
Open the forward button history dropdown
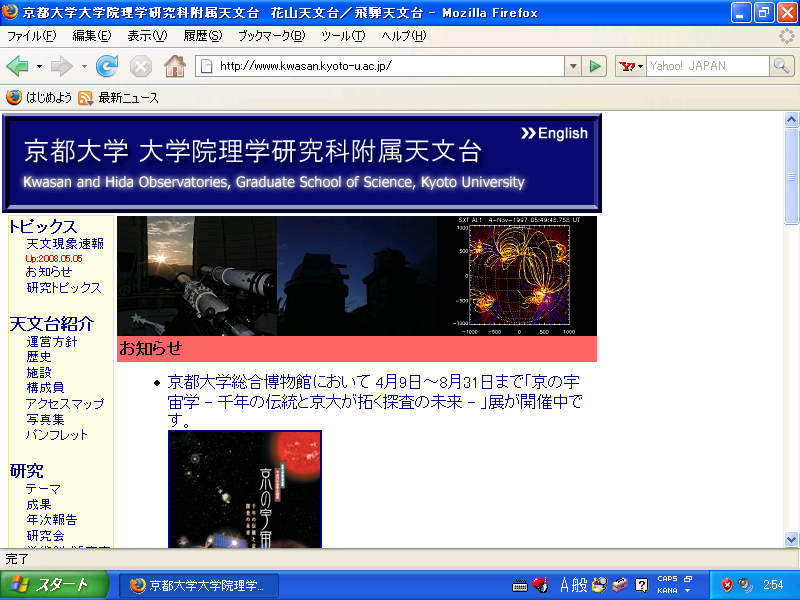click(x=84, y=66)
